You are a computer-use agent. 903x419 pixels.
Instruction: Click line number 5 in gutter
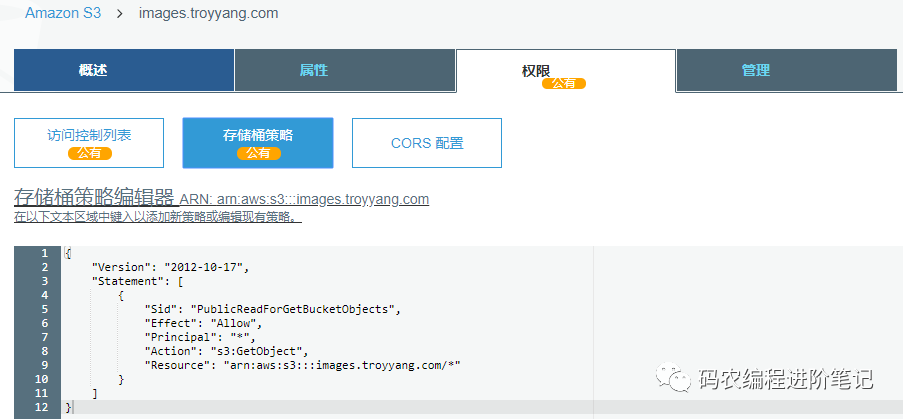coord(45,309)
